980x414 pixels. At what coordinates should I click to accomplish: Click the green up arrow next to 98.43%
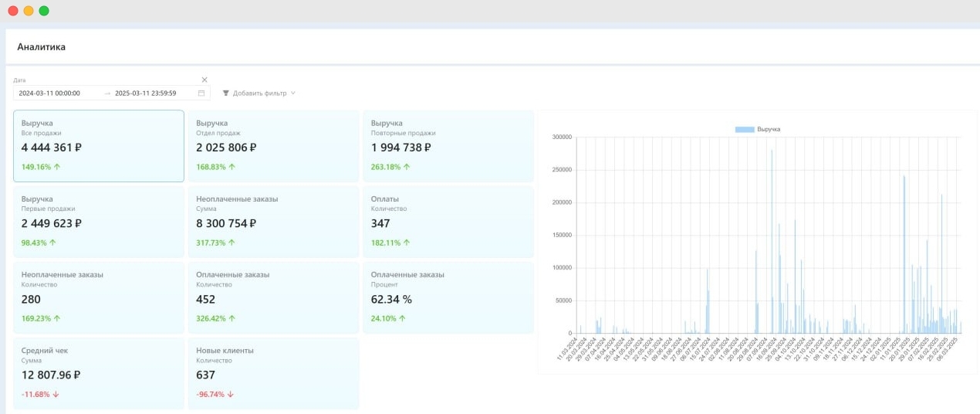click(53, 243)
